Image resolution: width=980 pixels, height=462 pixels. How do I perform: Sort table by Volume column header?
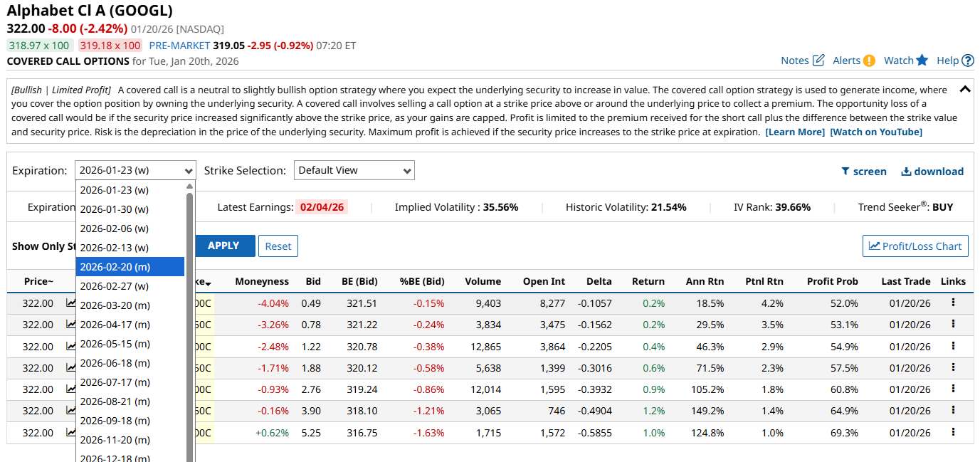[x=483, y=282]
